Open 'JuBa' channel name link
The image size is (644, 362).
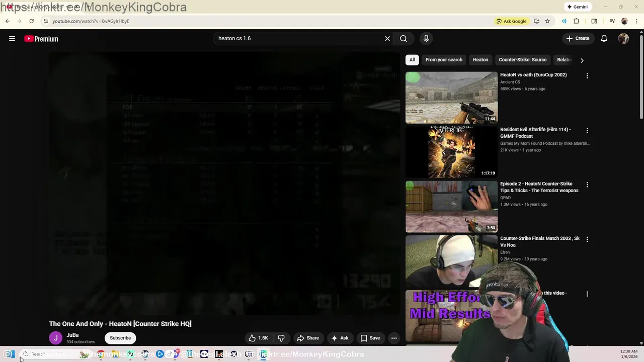click(x=72, y=335)
